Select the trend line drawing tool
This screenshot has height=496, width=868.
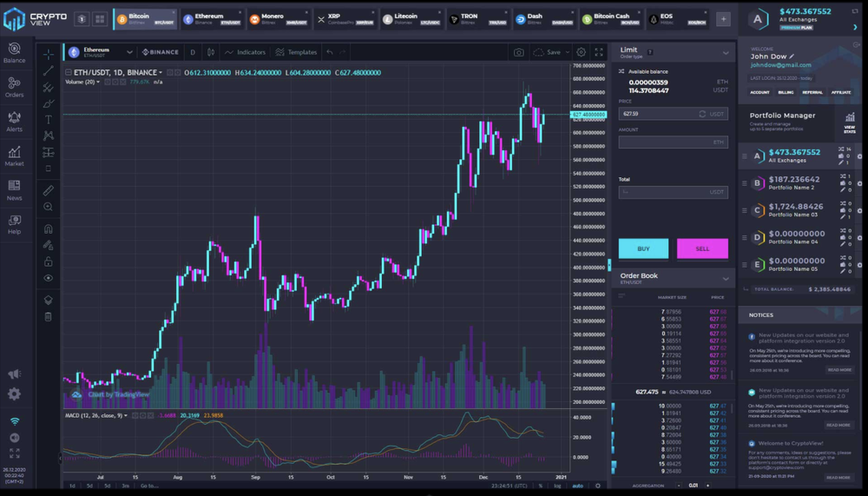click(x=48, y=70)
